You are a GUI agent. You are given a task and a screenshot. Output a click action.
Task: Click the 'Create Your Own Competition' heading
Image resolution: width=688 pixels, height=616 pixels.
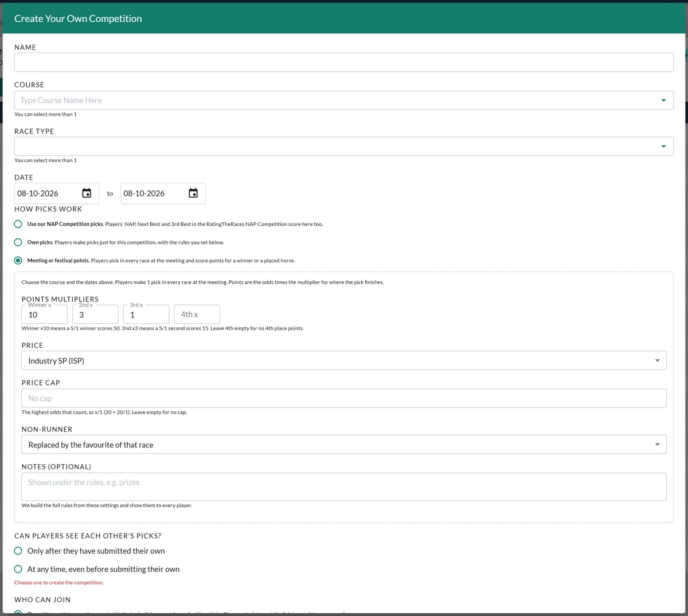(x=78, y=18)
